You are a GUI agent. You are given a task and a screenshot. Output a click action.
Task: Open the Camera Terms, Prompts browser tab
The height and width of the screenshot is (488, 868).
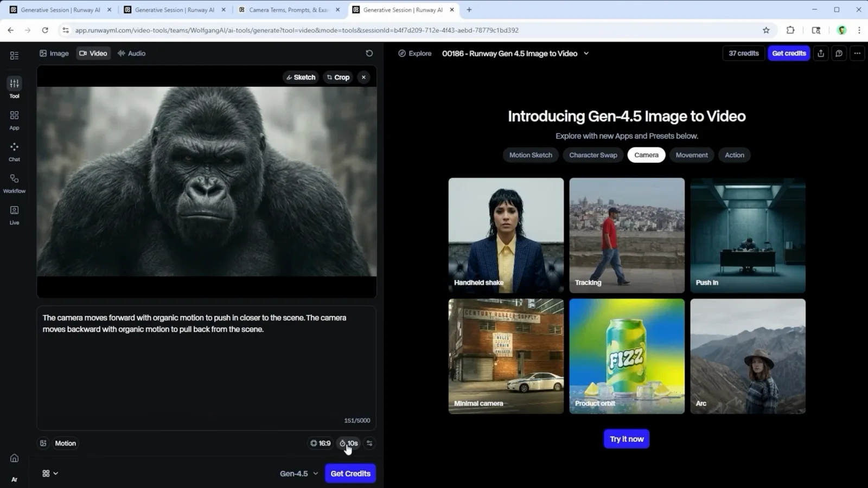[289, 10]
